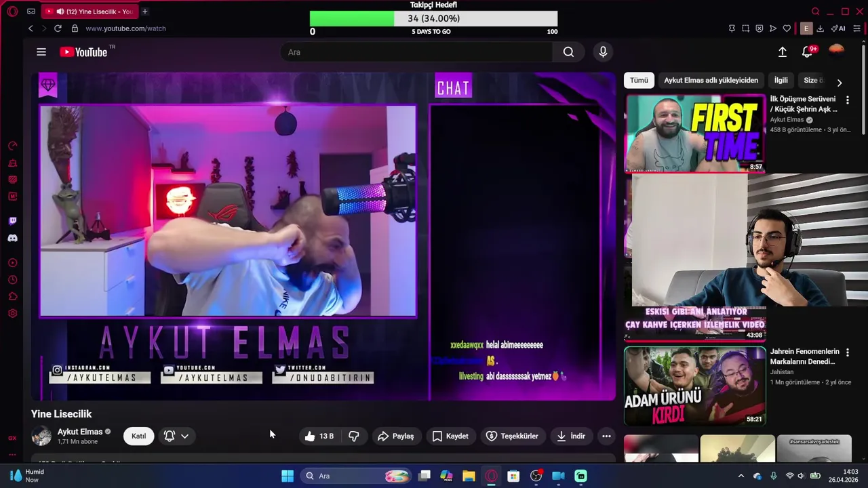The width and height of the screenshot is (868, 488).
Task: Open the Windows Start button
Action: click(288, 476)
